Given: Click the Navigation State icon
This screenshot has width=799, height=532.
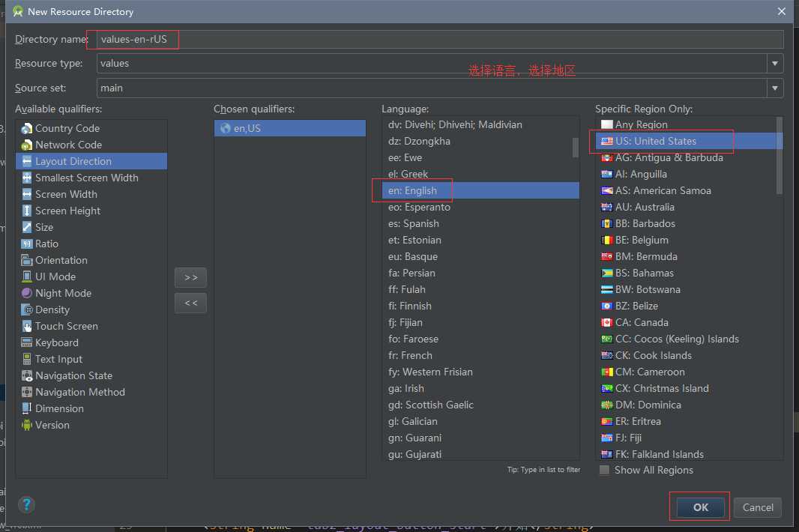Looking at the screenshot, I should pos(26,375).
